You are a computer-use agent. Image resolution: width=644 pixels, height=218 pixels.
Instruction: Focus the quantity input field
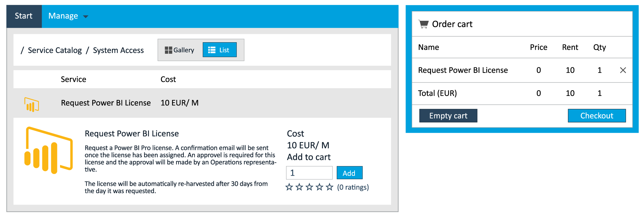309,173
